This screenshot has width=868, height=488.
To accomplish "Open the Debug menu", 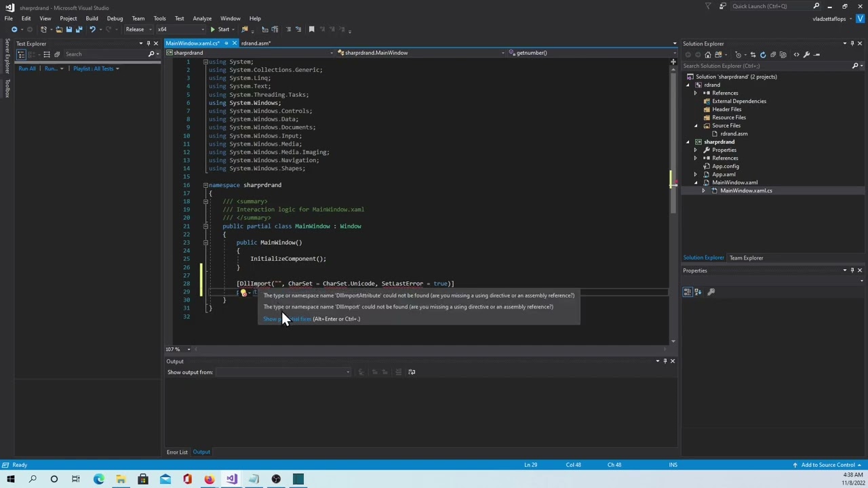I will coord(115,18).
